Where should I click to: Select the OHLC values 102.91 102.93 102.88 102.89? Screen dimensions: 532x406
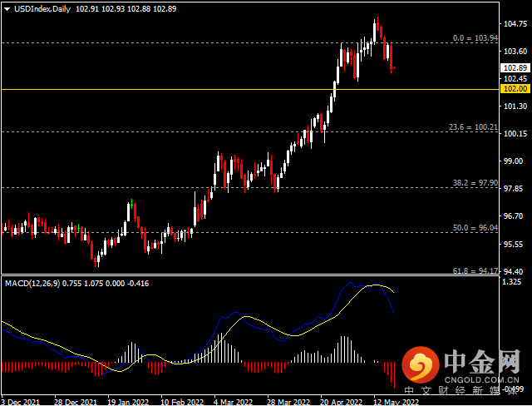pyautogui.click(x=126, y=9)
